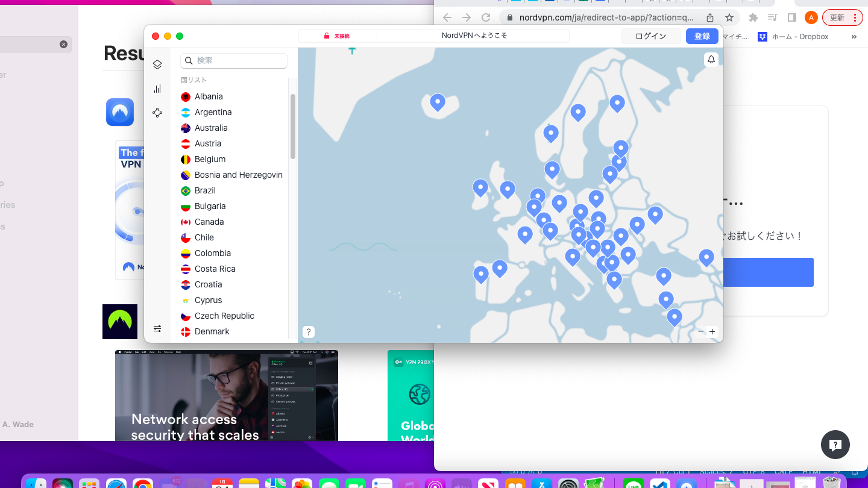Show more bookmarks via chevron in Chrome

[x=854, y=37]
